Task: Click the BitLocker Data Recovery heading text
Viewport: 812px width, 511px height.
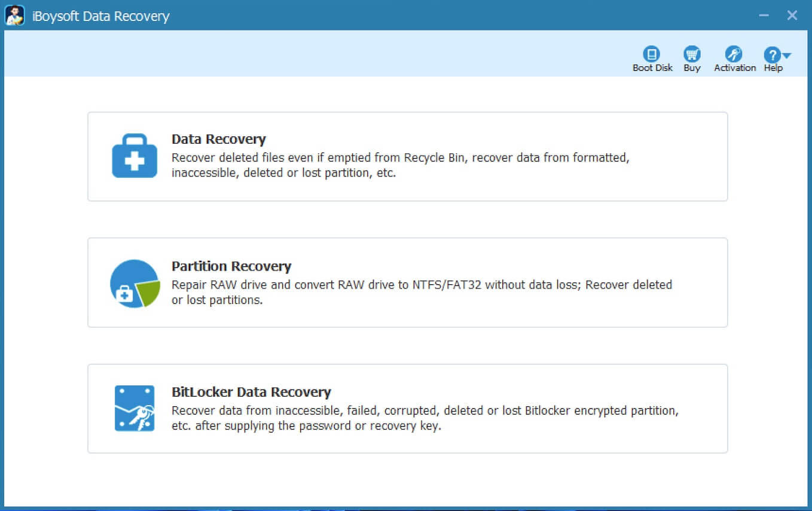Action: coord(251,392)
